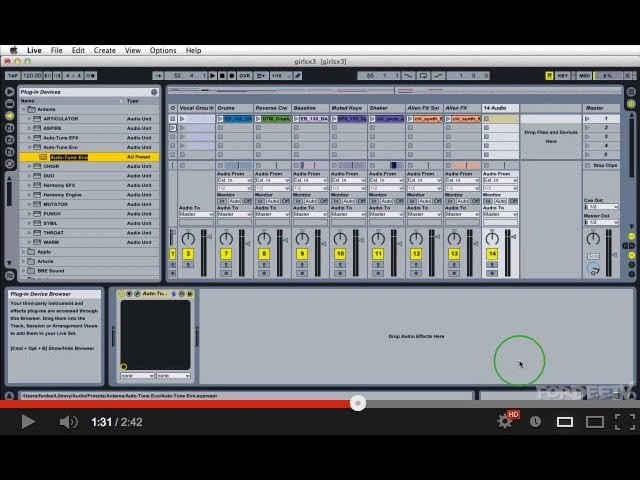Screen dimensions: 640x480
Task: Open File Browser 2 sidebar icon
Action: pos(10,140)
